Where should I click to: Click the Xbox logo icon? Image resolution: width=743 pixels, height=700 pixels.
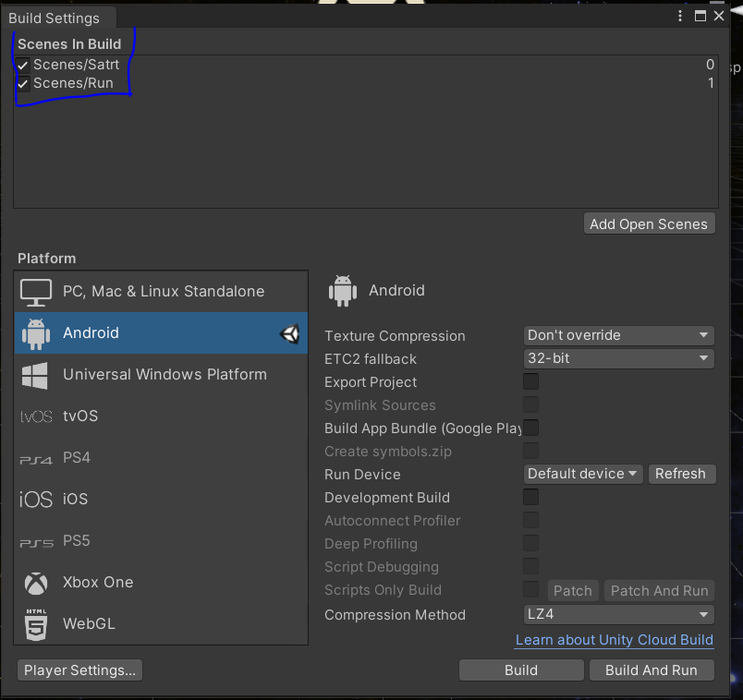[36, 583]
